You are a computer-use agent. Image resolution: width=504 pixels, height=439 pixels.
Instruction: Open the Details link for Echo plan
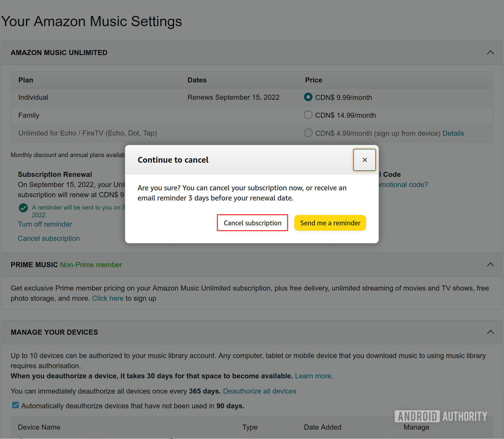[453, 133]
